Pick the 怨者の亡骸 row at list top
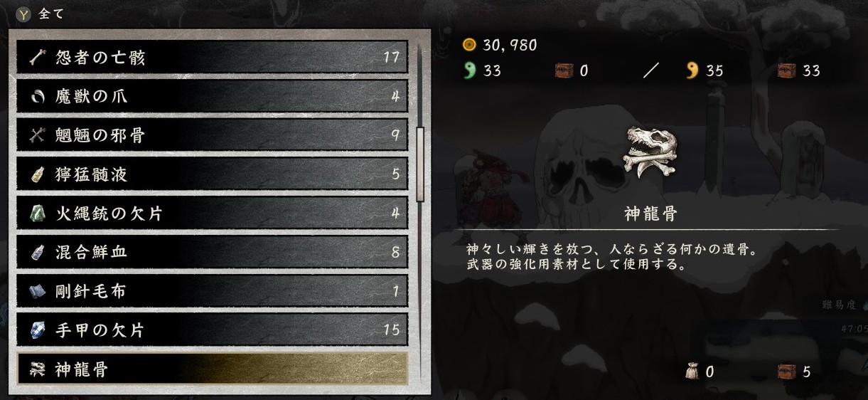The image size is (868, 400). coord(213,57)
